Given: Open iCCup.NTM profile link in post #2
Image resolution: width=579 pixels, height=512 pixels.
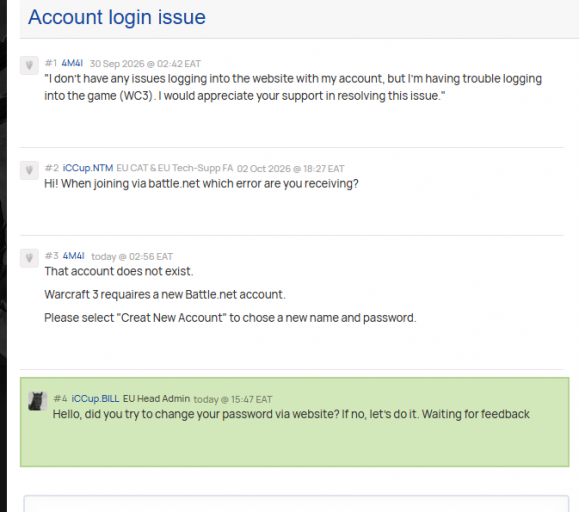Looking at the screenshot, I should [x=88, y=168].
